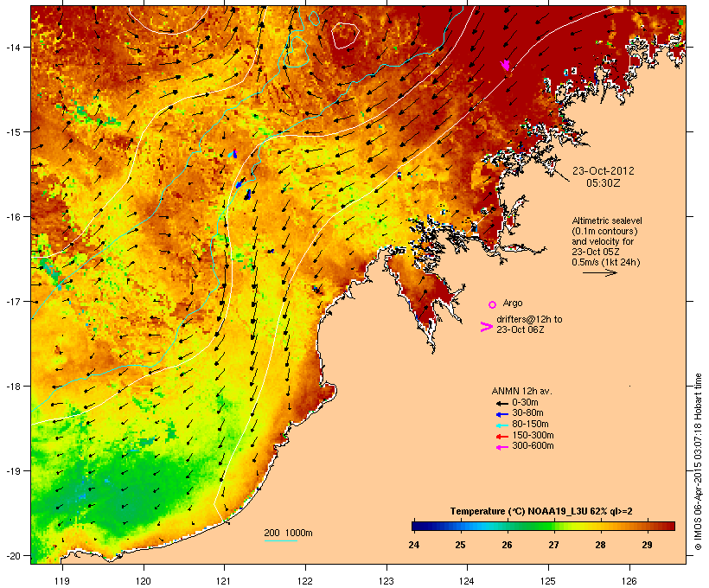Click the red 150-300m legend arrow
The height and width of the screenshot is (588, 709).
pos(501,437)
